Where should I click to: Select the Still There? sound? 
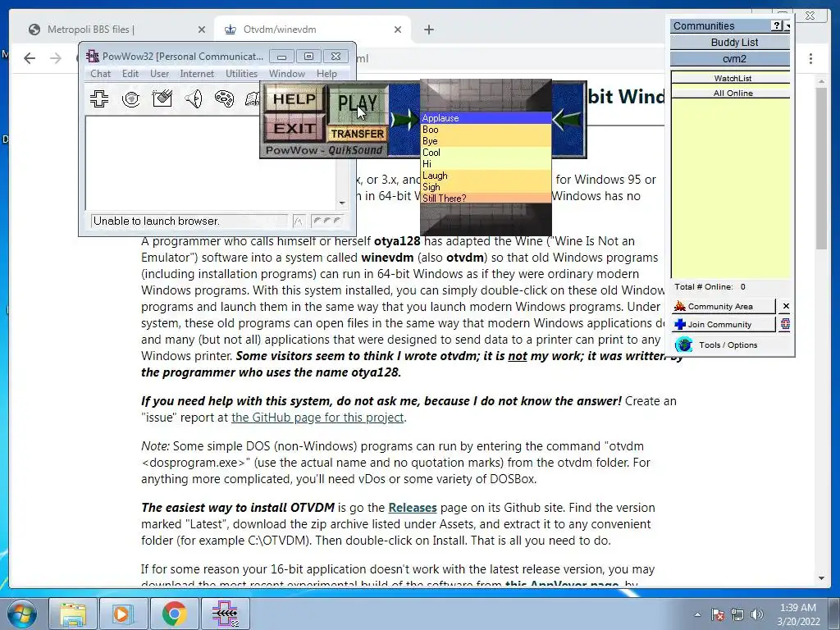pos(486,199)
